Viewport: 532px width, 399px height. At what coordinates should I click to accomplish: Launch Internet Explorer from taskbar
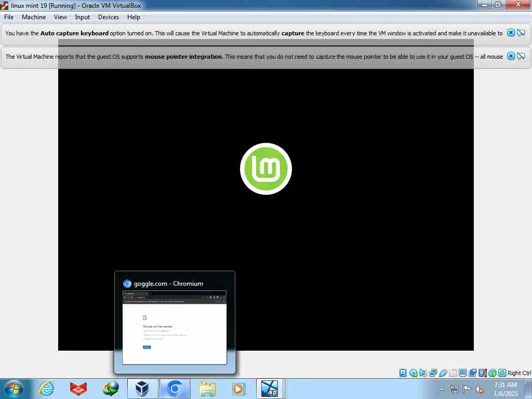46,389
